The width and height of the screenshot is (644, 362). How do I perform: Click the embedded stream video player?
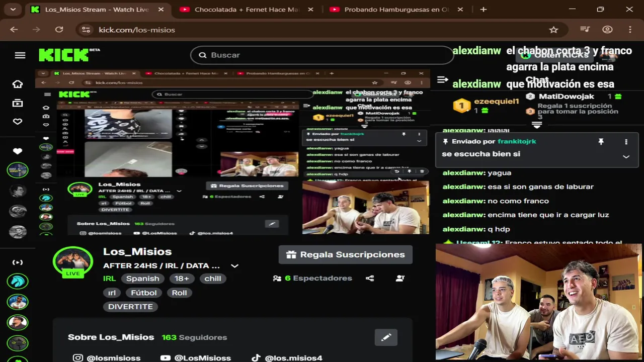232,152
